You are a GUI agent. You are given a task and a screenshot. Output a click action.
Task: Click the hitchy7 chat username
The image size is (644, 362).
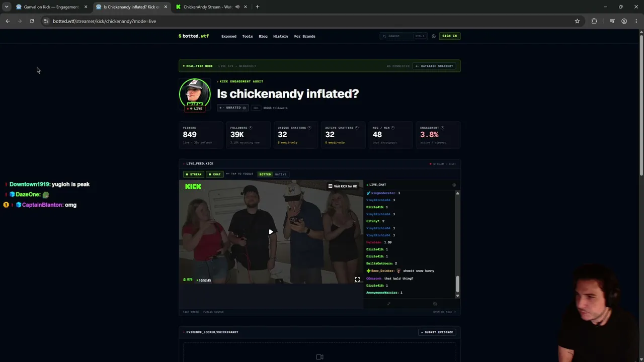tap(373, 221)
